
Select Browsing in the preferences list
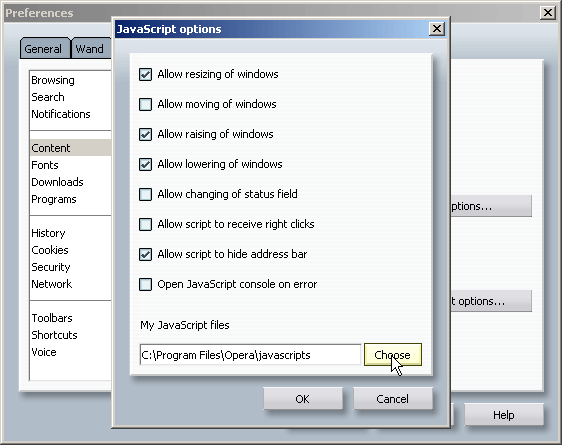click(53, 80)
